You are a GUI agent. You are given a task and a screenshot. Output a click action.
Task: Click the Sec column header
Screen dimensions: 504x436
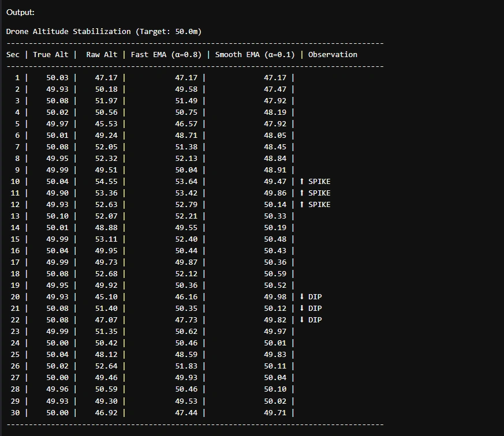tap(13, 55)
